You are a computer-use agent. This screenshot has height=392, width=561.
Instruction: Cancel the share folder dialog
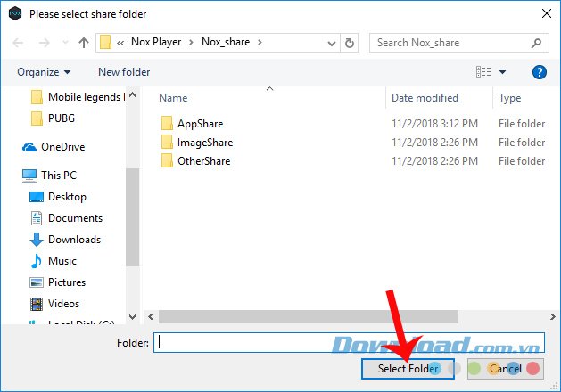[506, 369]
